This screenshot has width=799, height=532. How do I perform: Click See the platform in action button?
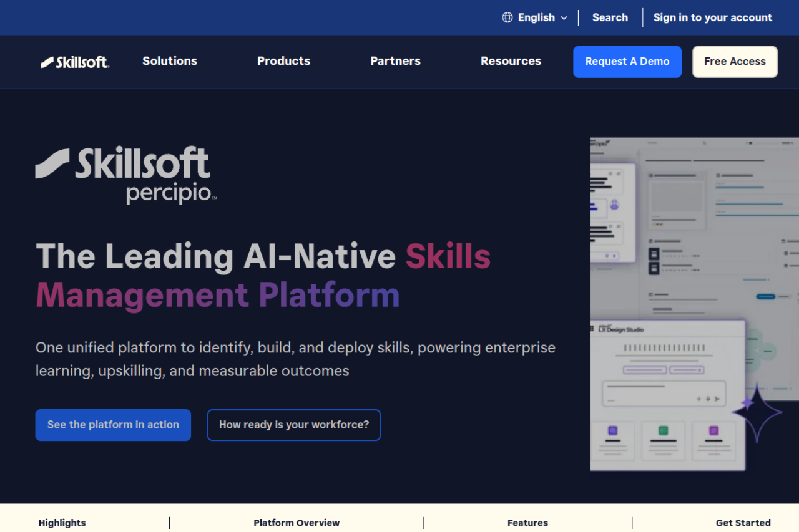tap(113, 425)
